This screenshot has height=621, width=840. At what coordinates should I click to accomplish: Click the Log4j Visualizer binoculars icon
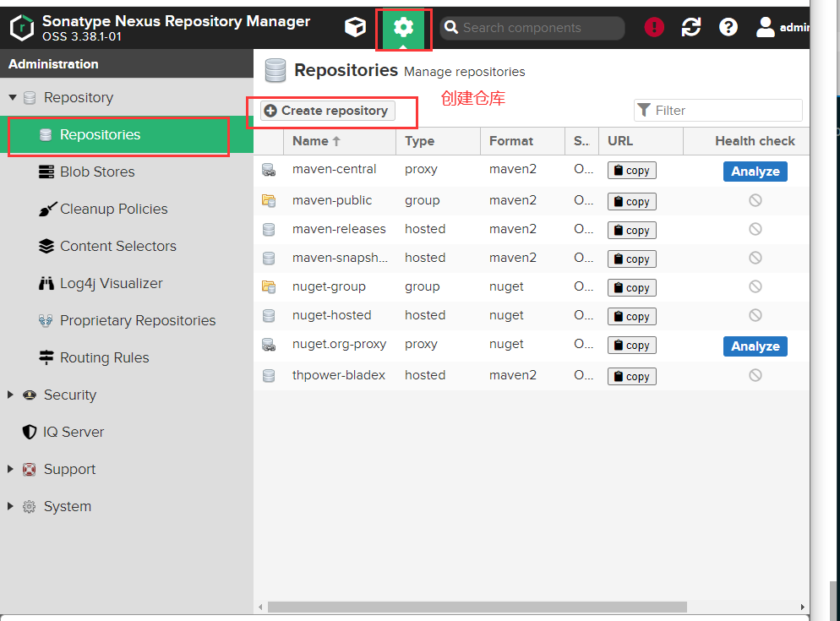pos(46,283)
